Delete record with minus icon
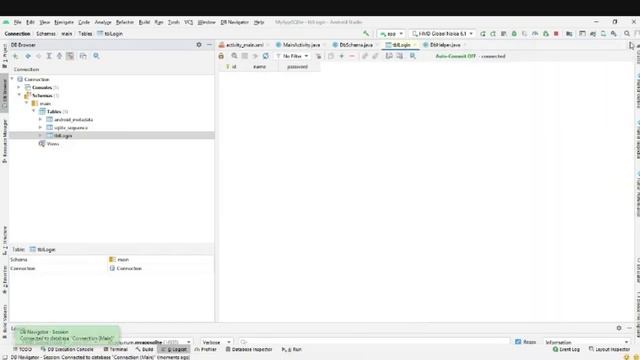640x360 pixels. point(352,56)
